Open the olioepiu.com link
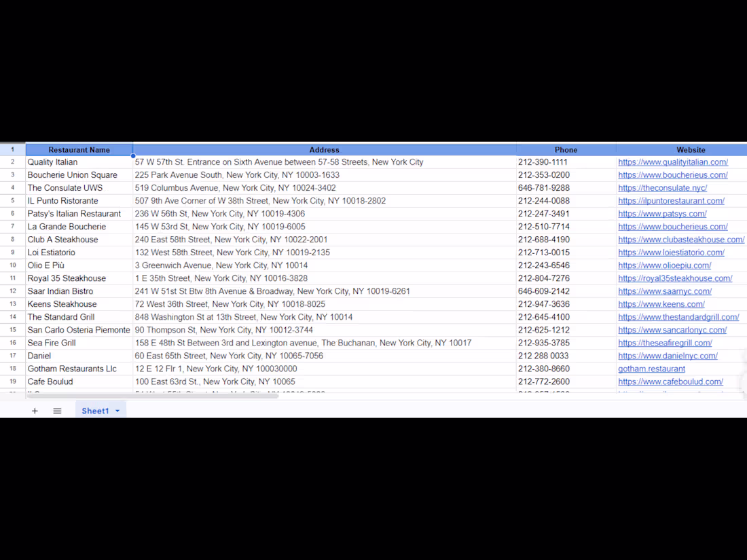 pyautogui.click(x=665, y=265)
